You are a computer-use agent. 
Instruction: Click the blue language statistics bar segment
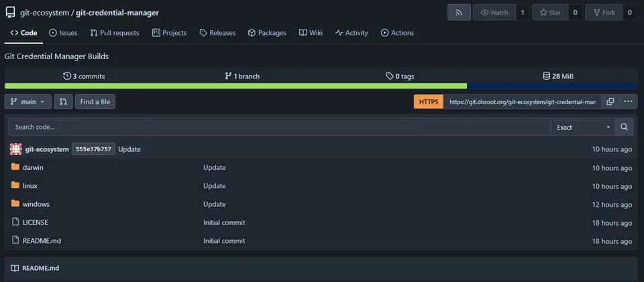coord(552,86)
